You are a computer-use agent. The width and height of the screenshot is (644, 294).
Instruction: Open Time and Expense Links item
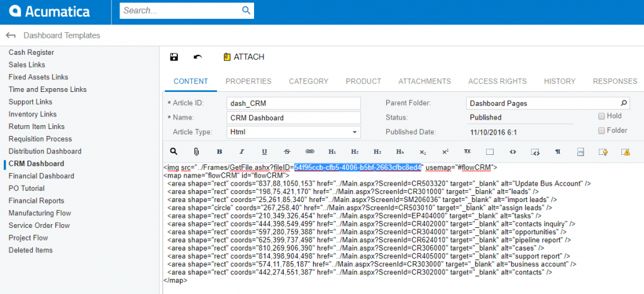pyautogui.click(x=47, y=89)
